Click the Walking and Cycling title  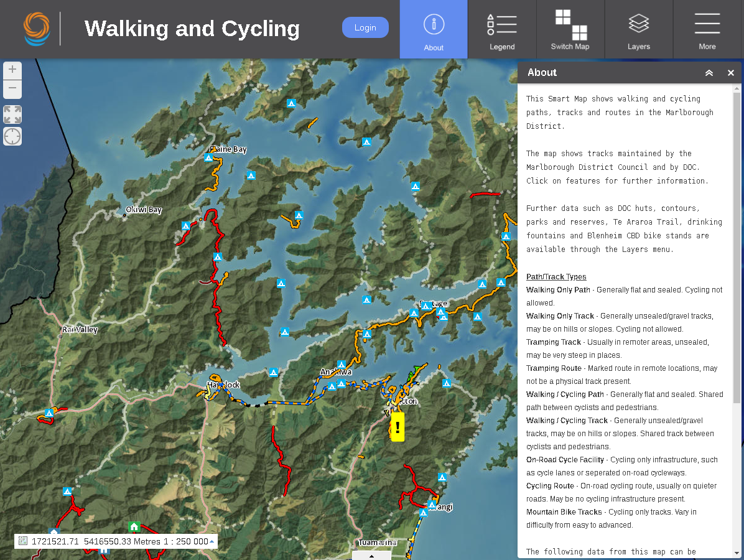192,29
